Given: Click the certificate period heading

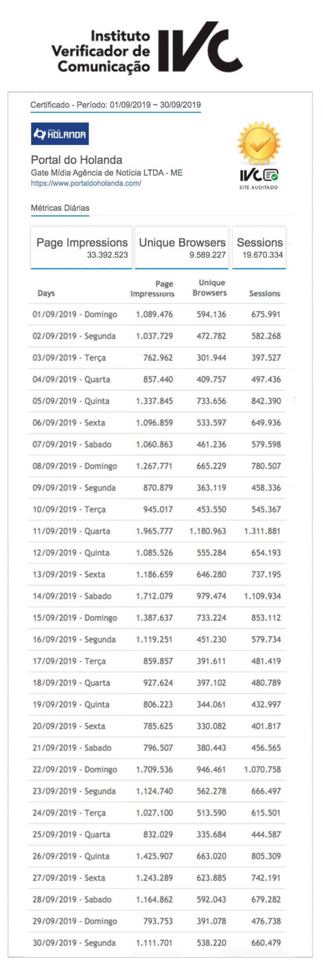Looking at the screenshot, I should pos(116,105).
